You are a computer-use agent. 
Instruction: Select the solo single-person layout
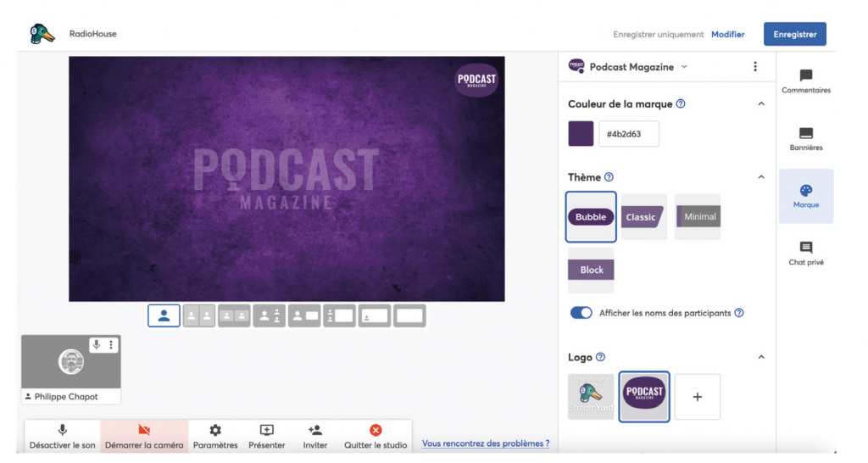click(x=164, y=315)
